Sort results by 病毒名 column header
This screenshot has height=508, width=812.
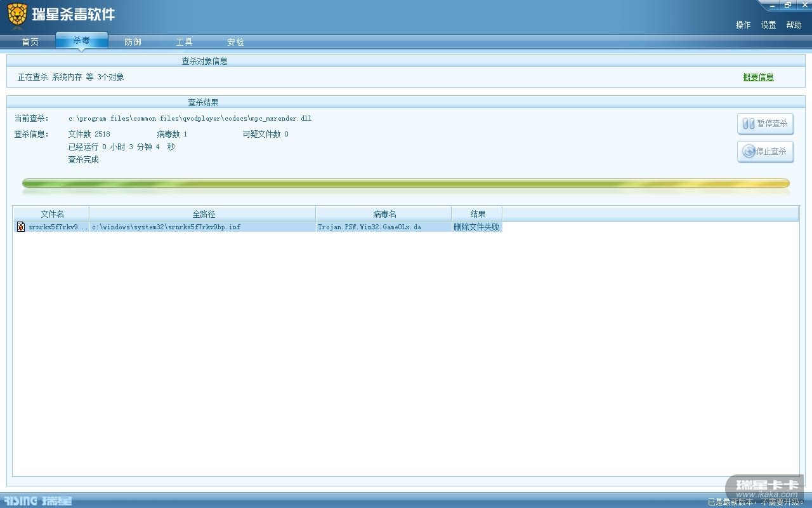click(x=384, y=214)
